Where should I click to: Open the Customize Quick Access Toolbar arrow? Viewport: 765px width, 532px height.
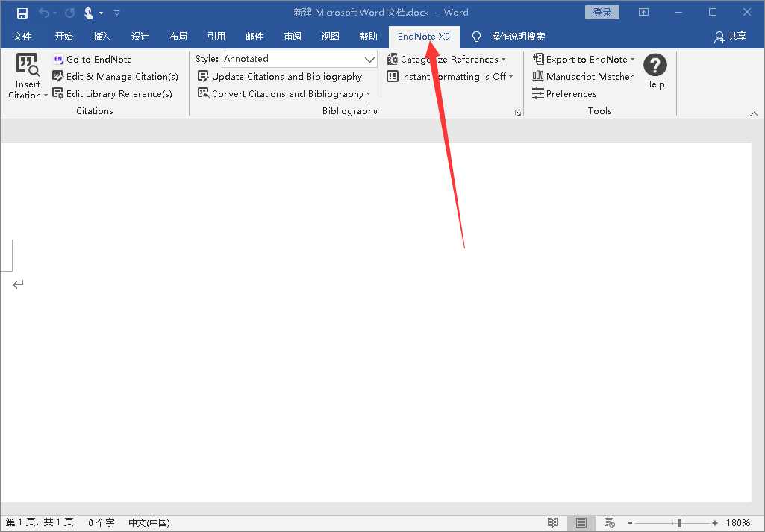117,13
